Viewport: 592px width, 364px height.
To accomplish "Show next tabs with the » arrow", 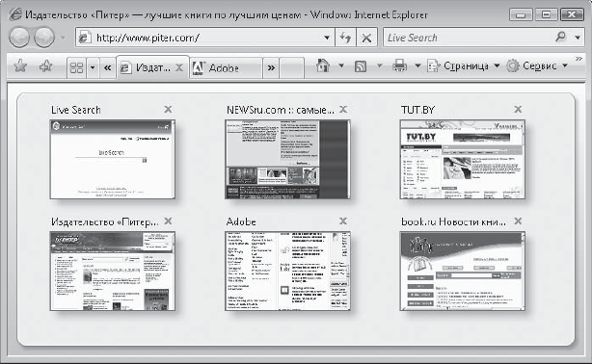I will tap(271, 68).
